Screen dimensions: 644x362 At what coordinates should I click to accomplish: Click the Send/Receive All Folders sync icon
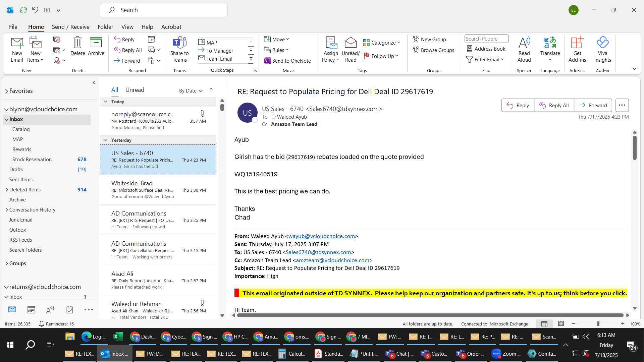point(23,10)
